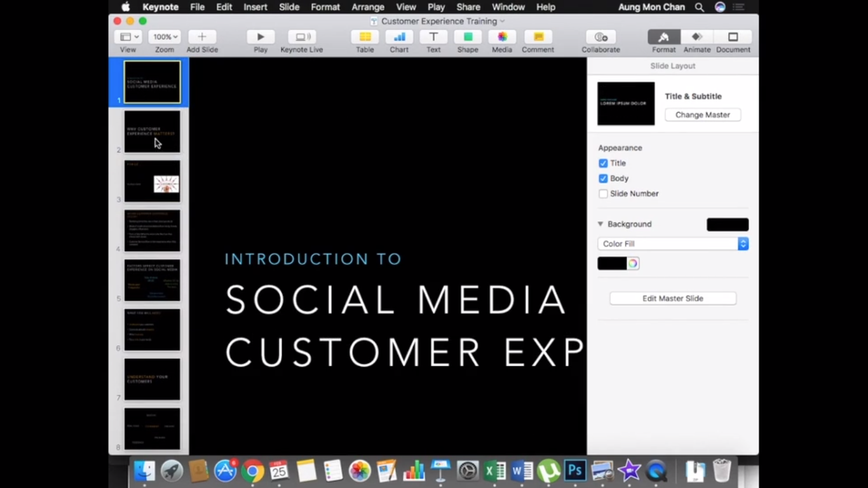Click the master slide preview thumbnail
This screenshot has height=488, width=868.
[x=626, y=104]
